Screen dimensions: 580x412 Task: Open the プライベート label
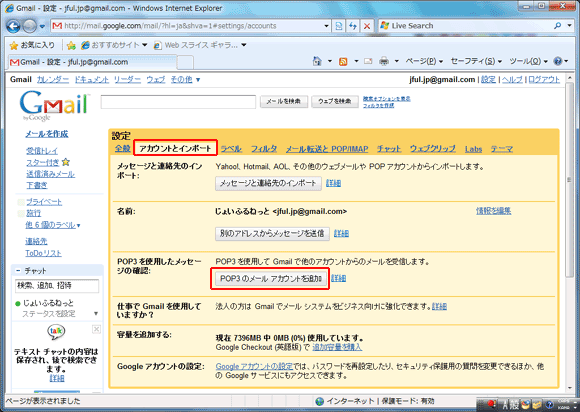44,202
